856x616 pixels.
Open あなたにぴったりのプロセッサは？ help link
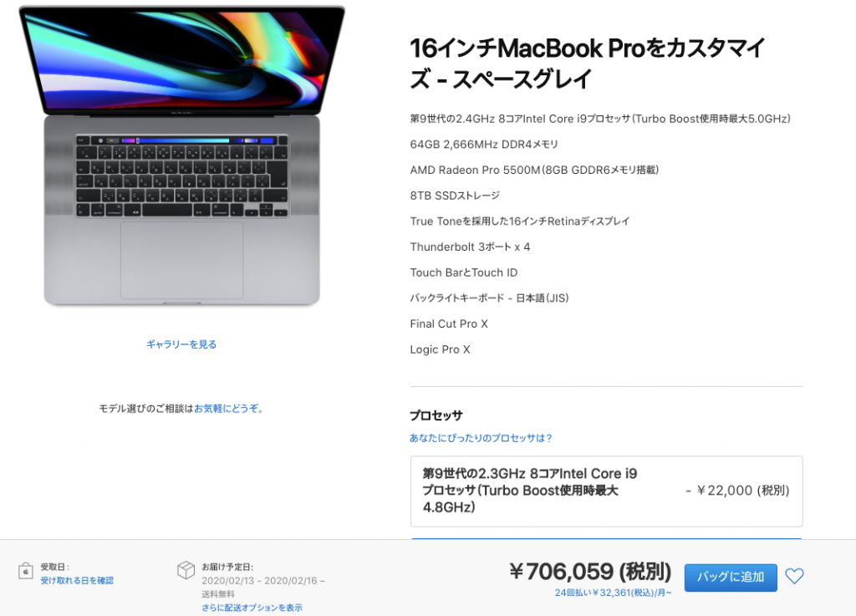[x=481, y=438]
